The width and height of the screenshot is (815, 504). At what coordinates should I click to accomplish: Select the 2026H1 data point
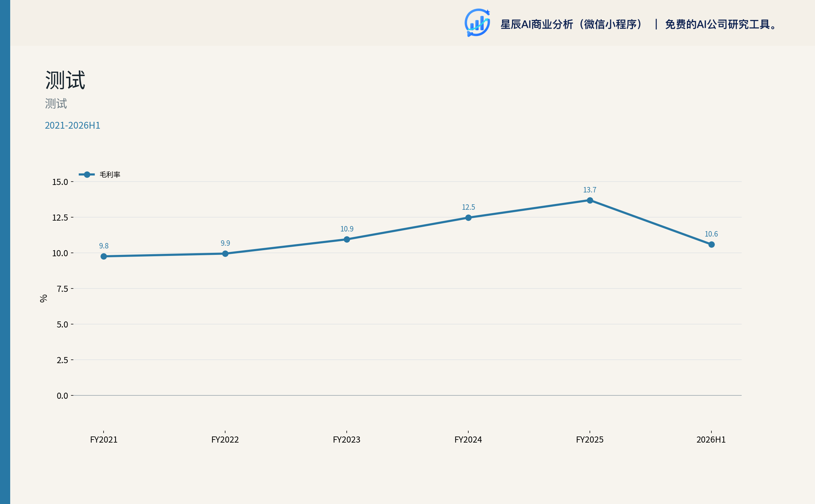pyautogui.click(x=711, y=244)
